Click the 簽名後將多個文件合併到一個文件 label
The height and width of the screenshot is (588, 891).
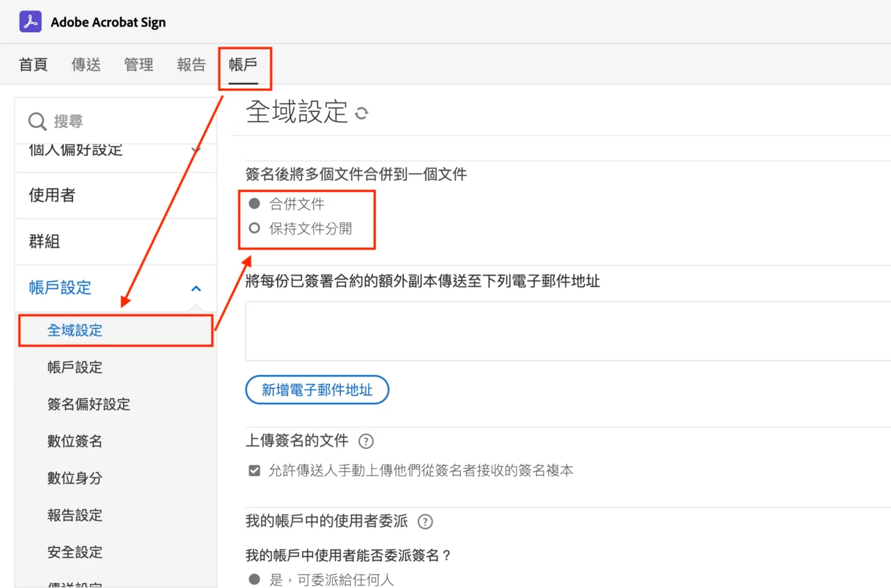356,174
